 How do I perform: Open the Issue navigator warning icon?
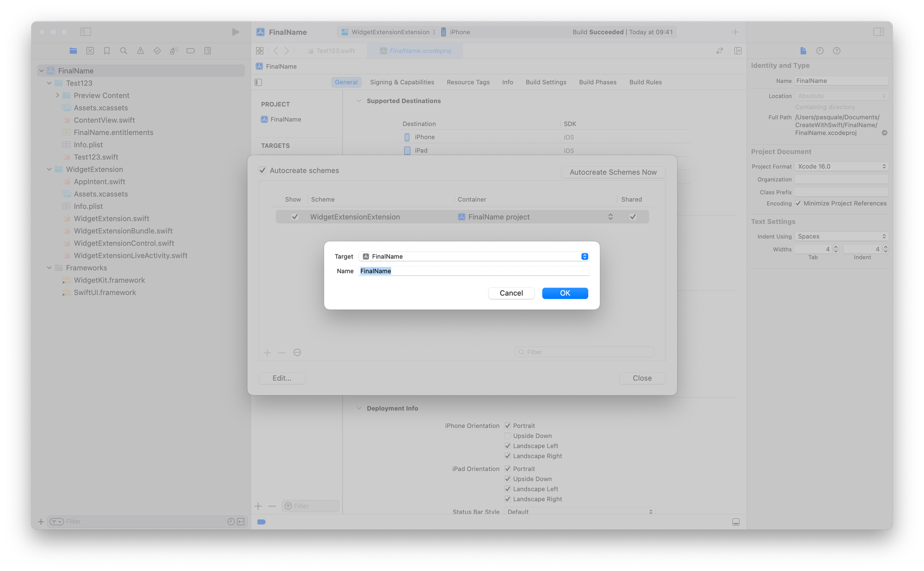point(140,51)
